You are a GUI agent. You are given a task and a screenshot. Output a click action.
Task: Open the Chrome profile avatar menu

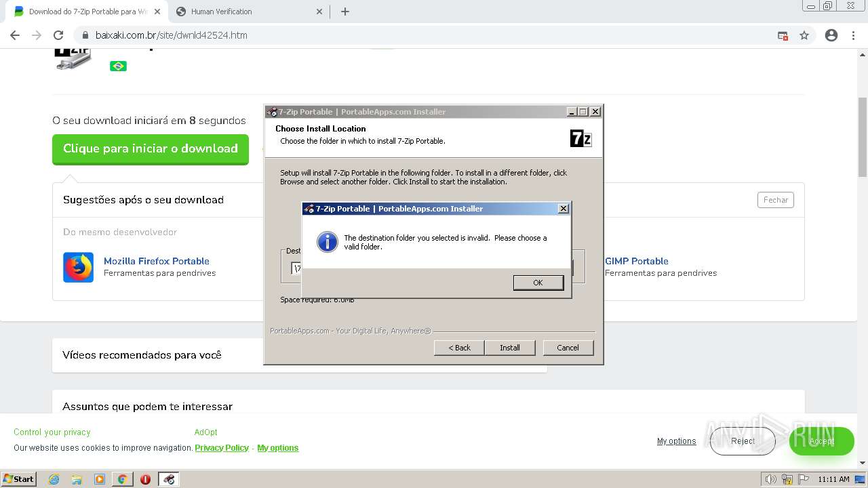pos(831,35)
